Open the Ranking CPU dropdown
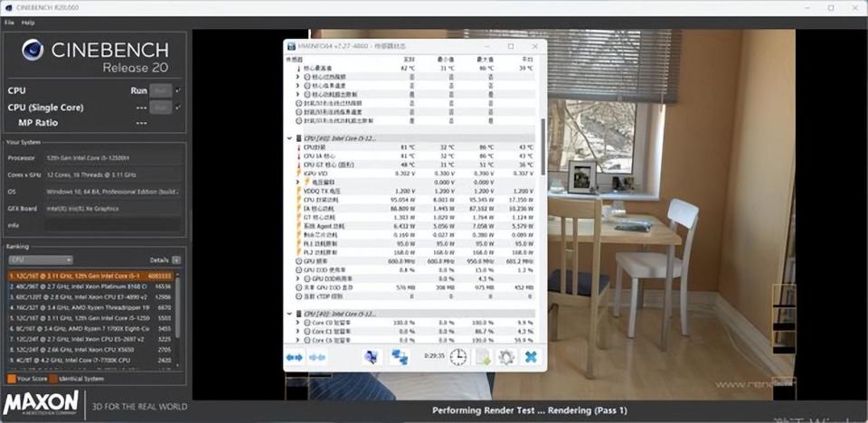868x423 pixels. 41,259
